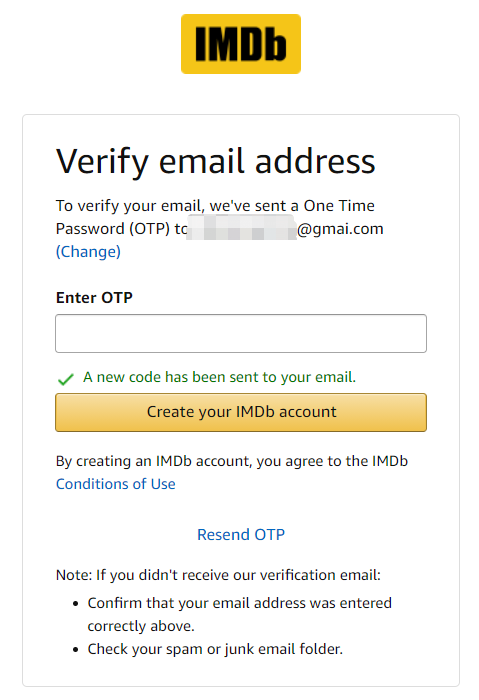Click the bullet before Confirm that your email
The height and width of the screenshot is (700, 479).
(76, 604)
